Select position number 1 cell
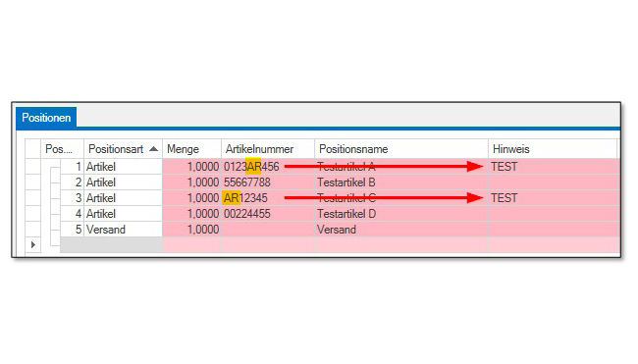 pyautogui.click(x=72, y=167)
